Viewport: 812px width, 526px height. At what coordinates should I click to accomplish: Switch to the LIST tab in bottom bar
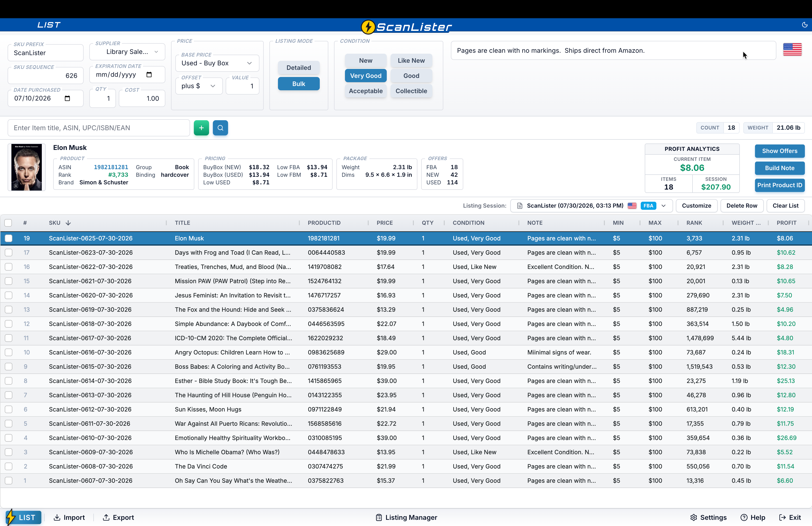point(24,517)
